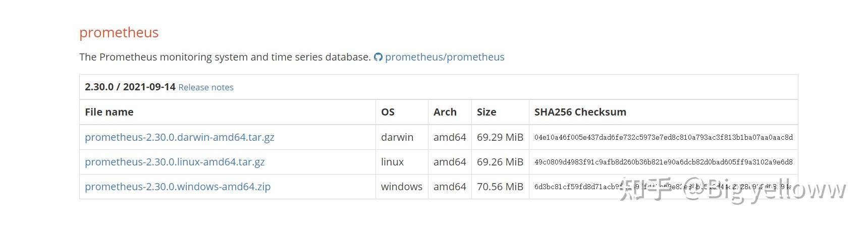Click the 69.29 MiB size value

coord(500,137)
